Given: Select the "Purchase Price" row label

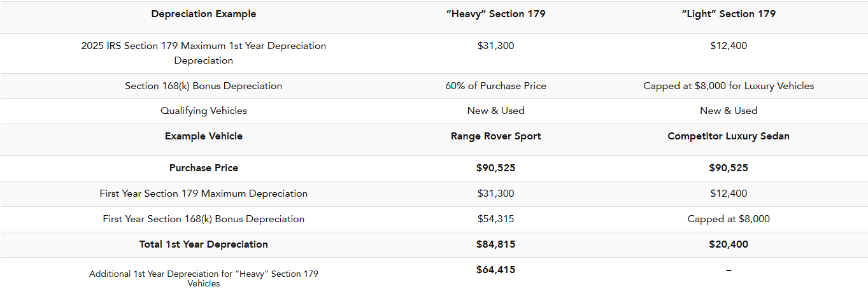Looking at the screenshot, I should (x=203, y=168).
